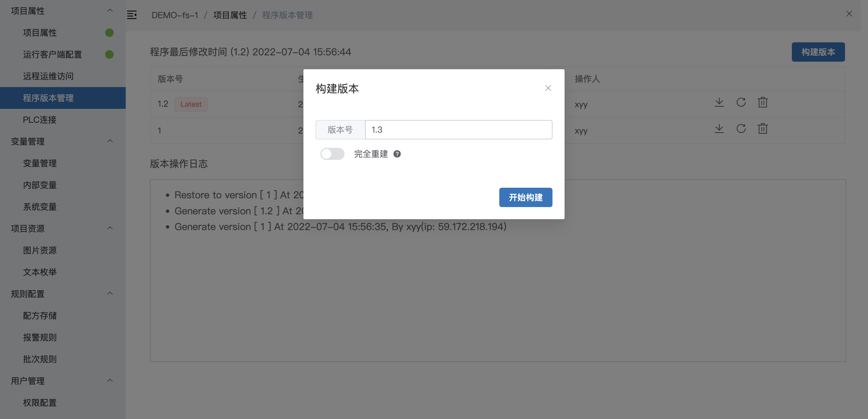
Task: Collapse the 规则配置 sidebar group
Action: coord(110,294)
